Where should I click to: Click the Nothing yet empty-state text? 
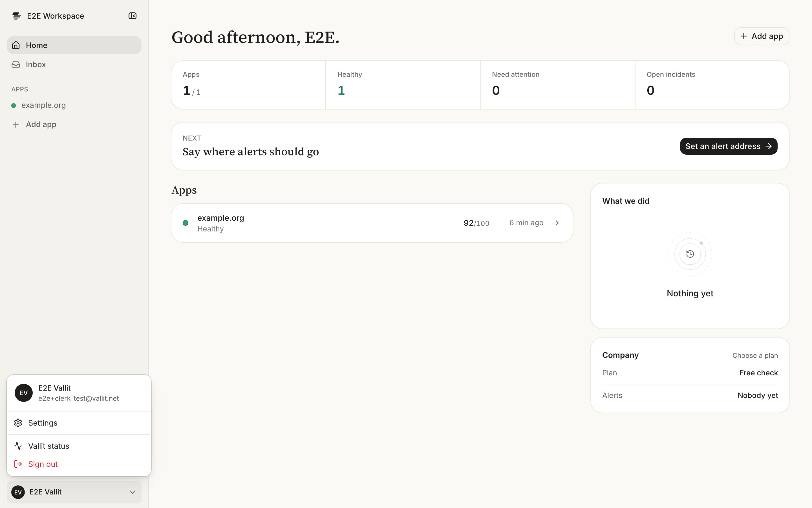690,293
